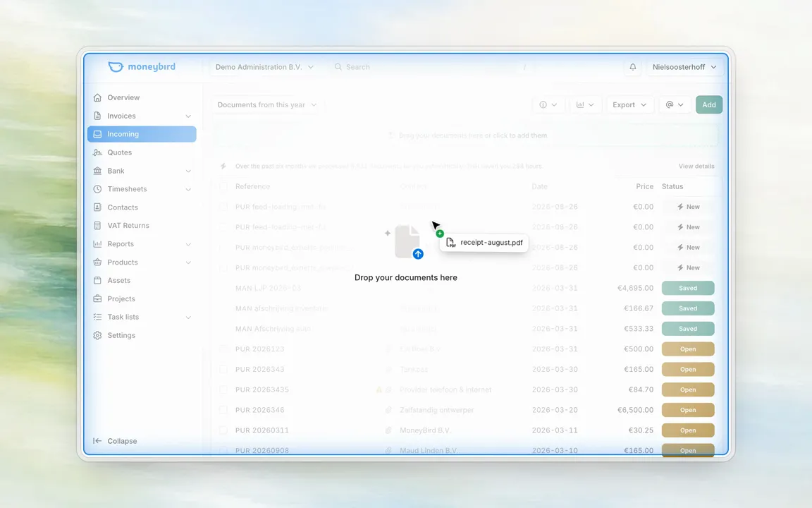Open Settings in the sidebar

click(142, 335)
